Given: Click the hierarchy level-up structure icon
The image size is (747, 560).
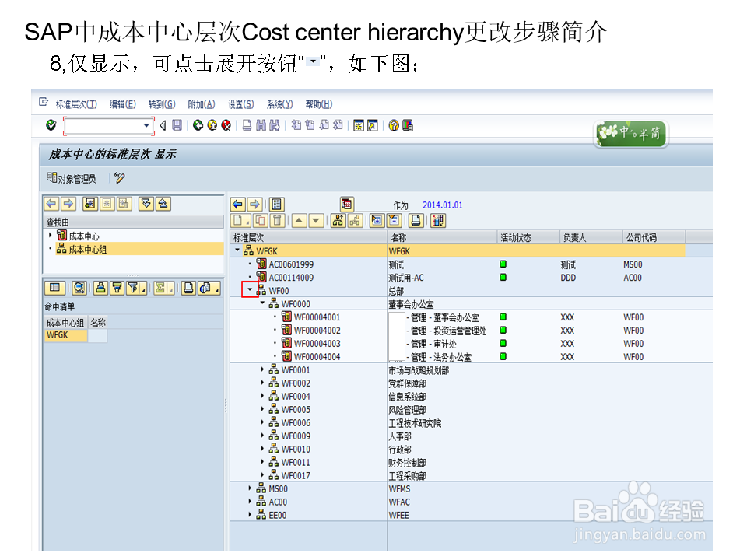Looking at the screenshot, I should pyautogui.click(x=338, y=220).
